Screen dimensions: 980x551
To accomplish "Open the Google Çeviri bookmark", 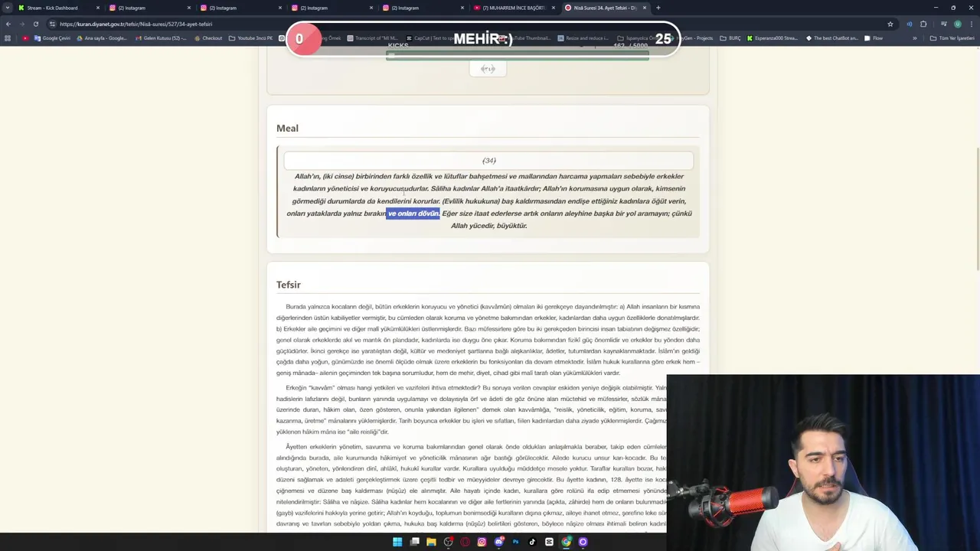I will click(53, 37).
